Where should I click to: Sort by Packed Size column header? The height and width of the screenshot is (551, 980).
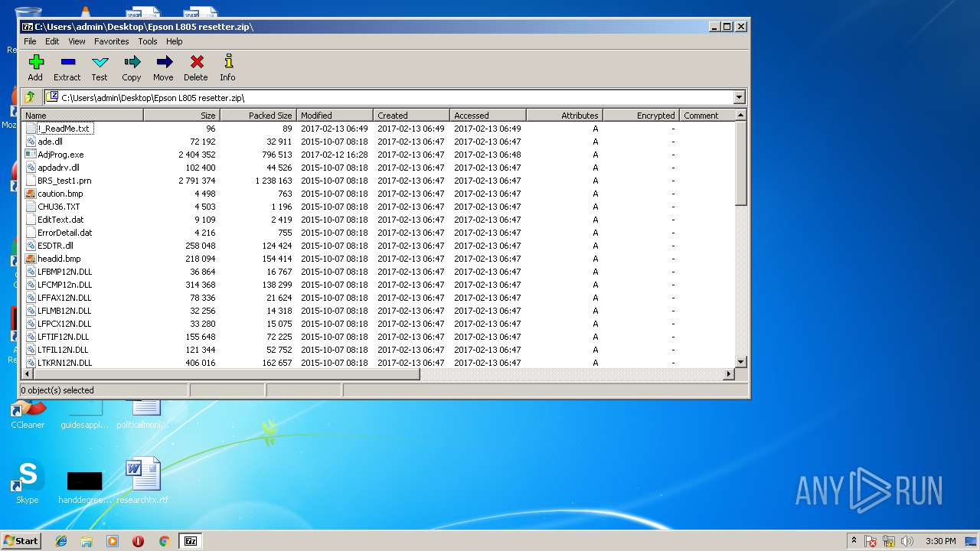pyautogui.click(x=258, y=116)
